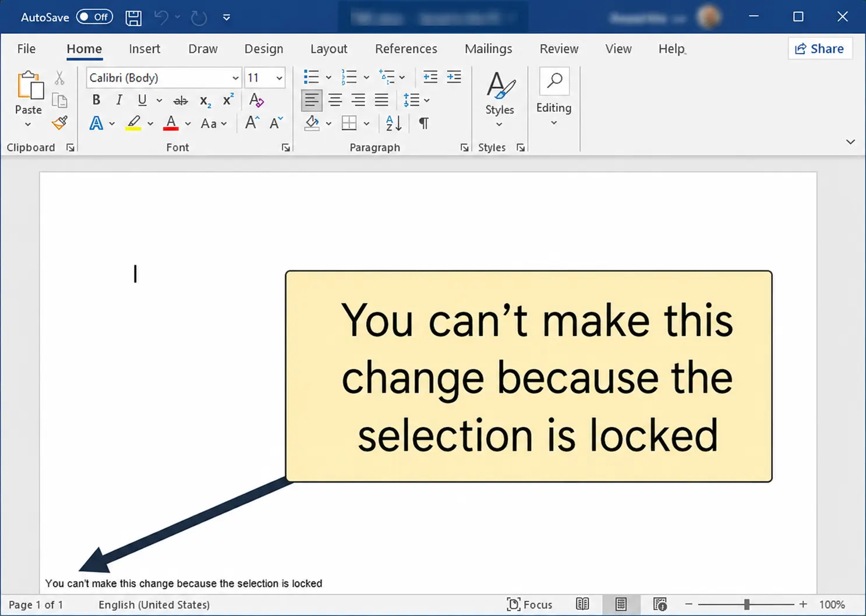Click Line and Paragraph Spacing icon
Viewport: 866px width, 616px height.
coord(411,100)
